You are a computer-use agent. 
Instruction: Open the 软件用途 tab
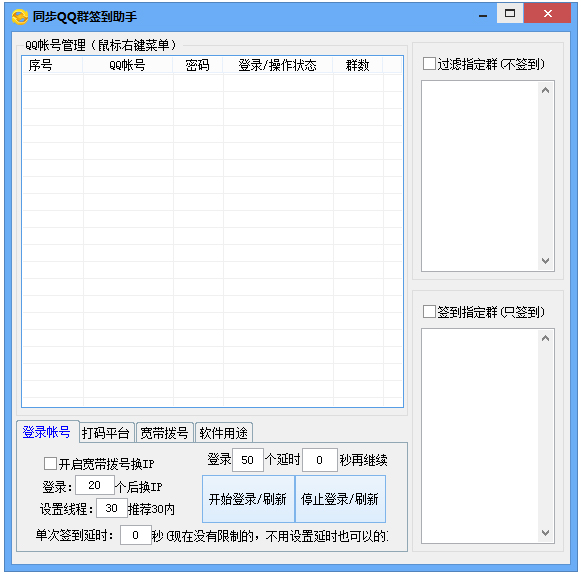(223, 433)
